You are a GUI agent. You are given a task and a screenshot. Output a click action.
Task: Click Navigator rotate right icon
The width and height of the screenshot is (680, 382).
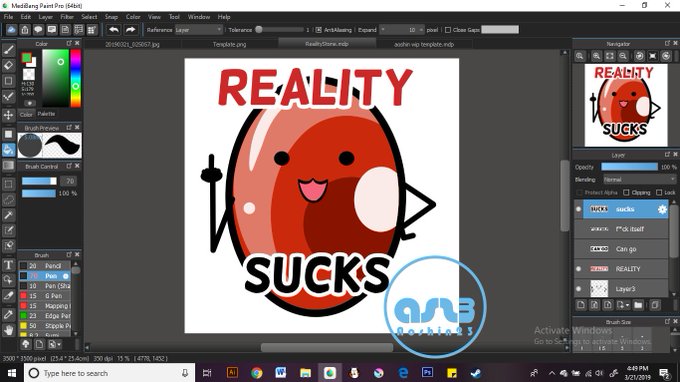pos(667,56)
